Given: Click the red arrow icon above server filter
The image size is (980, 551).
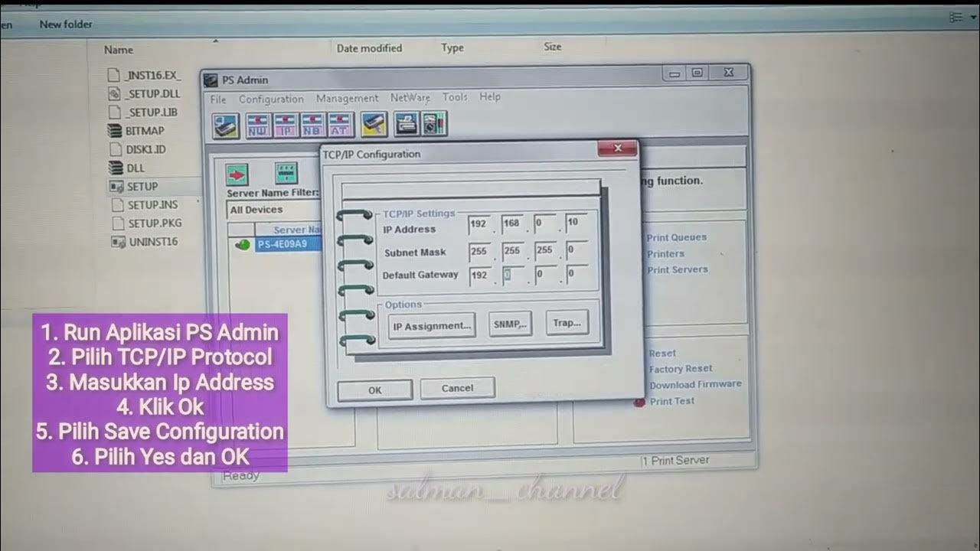Looking at the screenshot, I should (237, 175).
